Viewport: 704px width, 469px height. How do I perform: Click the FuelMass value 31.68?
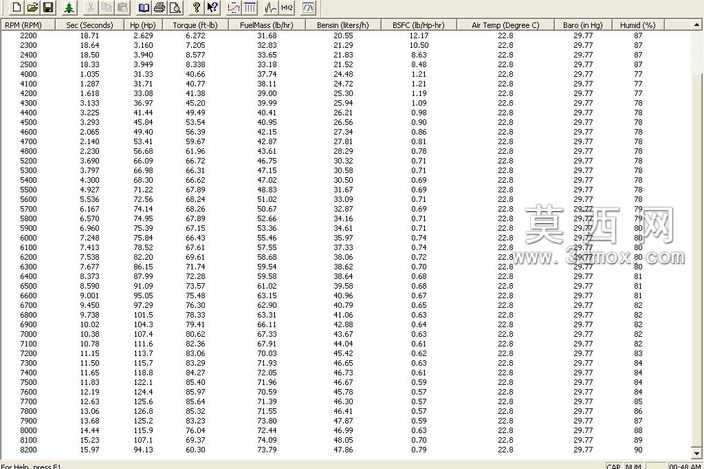(x=267, y=35)
